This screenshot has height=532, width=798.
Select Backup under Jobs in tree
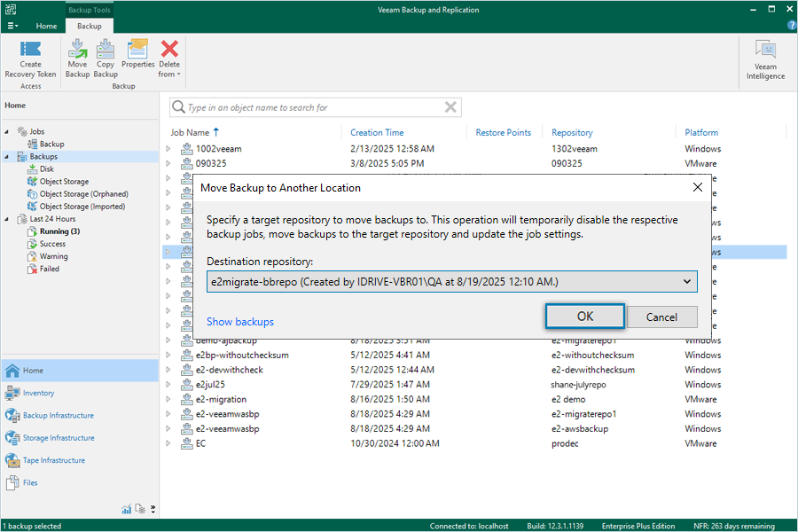point(52,144)
